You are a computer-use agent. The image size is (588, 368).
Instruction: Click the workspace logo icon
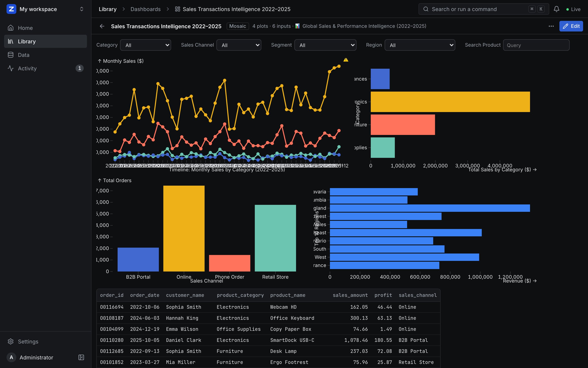coord(11,9)
